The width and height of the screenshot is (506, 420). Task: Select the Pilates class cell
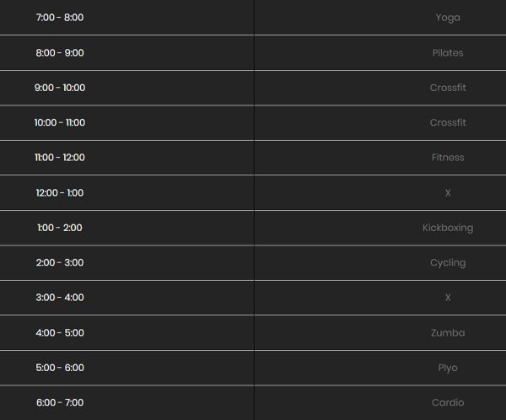(448, 53)
